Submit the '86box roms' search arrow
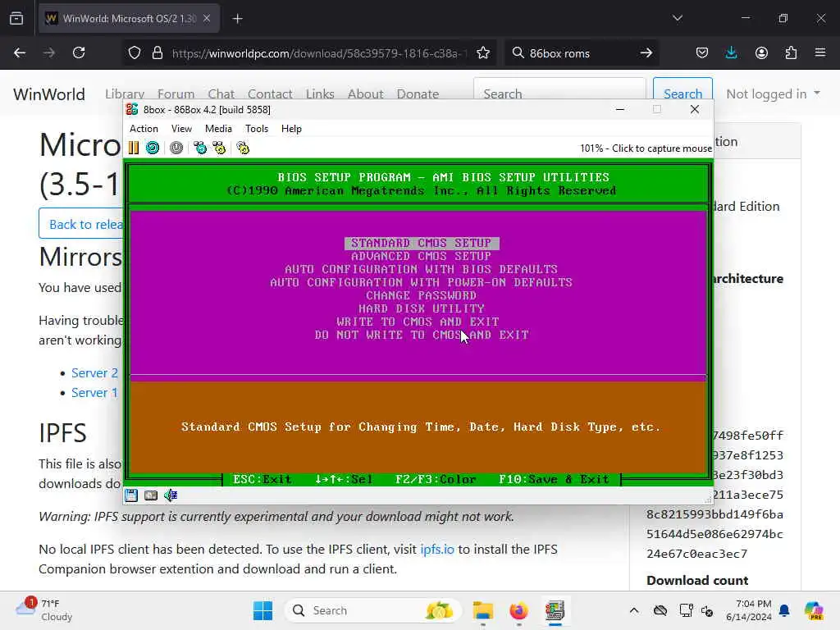The width and height of the screenshot is (840, 630). [x=646, y=52]
